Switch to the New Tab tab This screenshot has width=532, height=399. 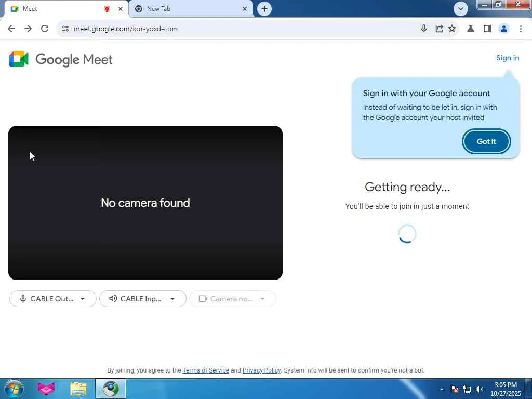coord(191,9)
